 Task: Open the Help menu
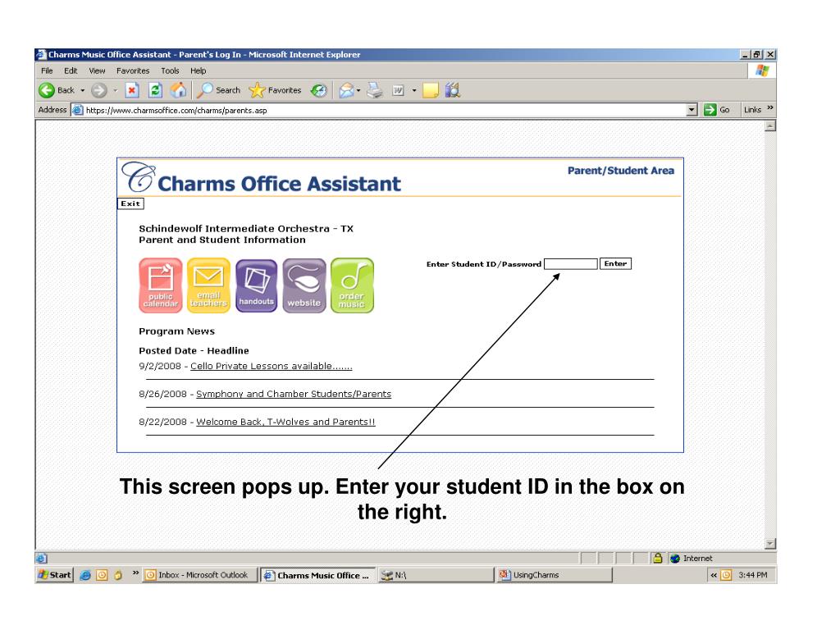coord(199,71)
